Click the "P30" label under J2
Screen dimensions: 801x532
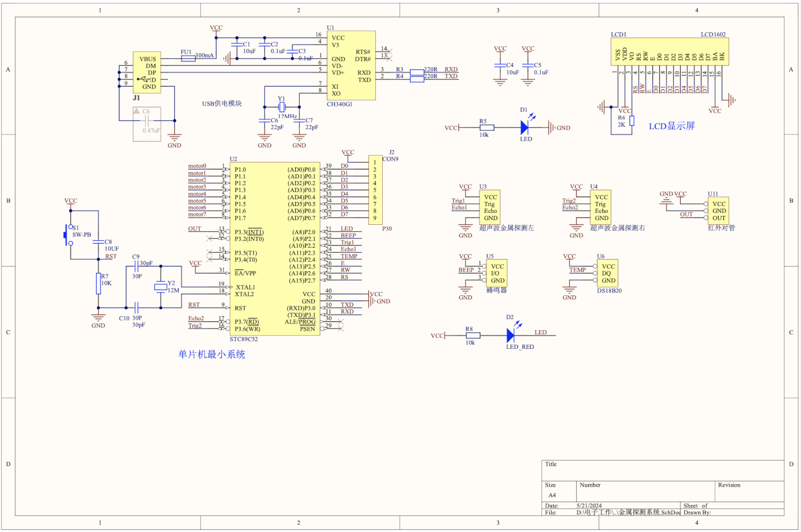tap(387, 228)
